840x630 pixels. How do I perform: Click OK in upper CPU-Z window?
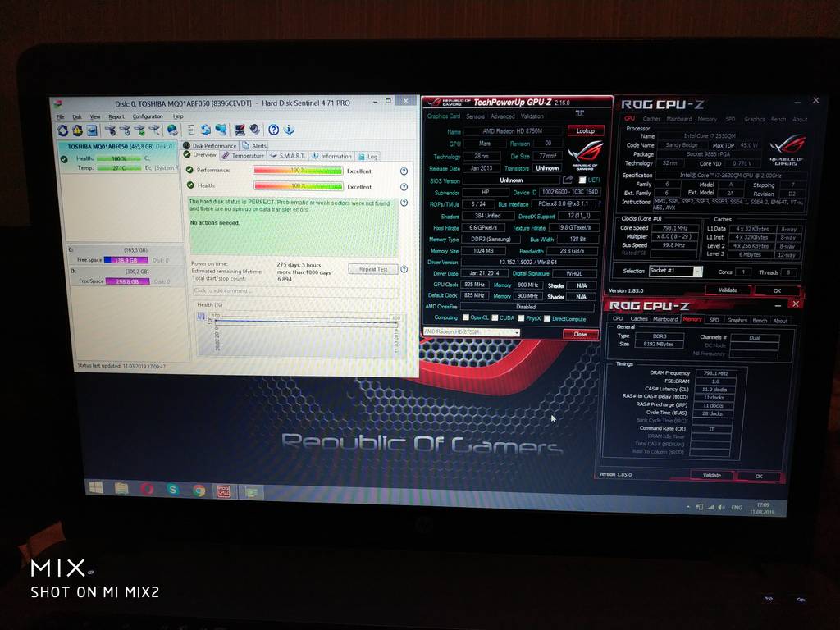[777, 290]
